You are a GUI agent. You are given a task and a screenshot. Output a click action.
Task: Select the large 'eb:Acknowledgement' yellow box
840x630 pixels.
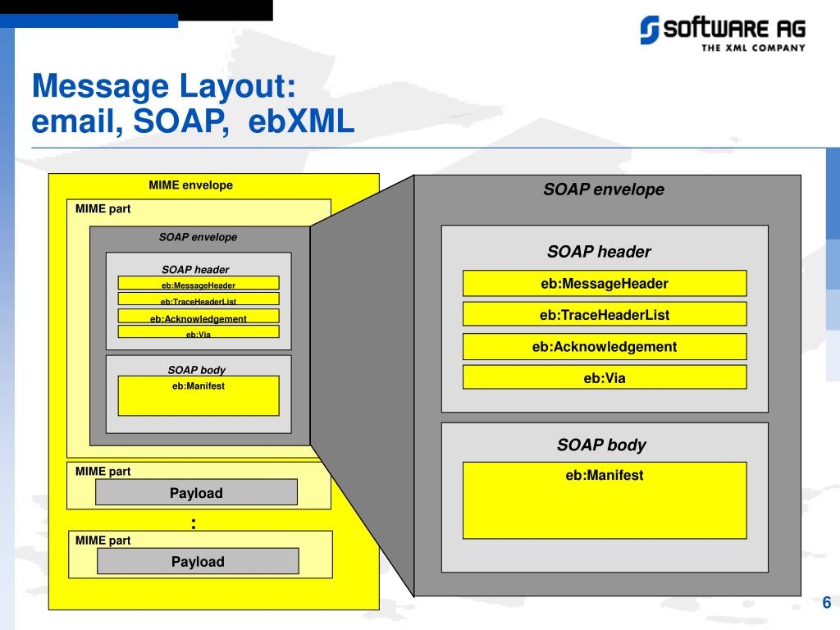tap(605, 347)
